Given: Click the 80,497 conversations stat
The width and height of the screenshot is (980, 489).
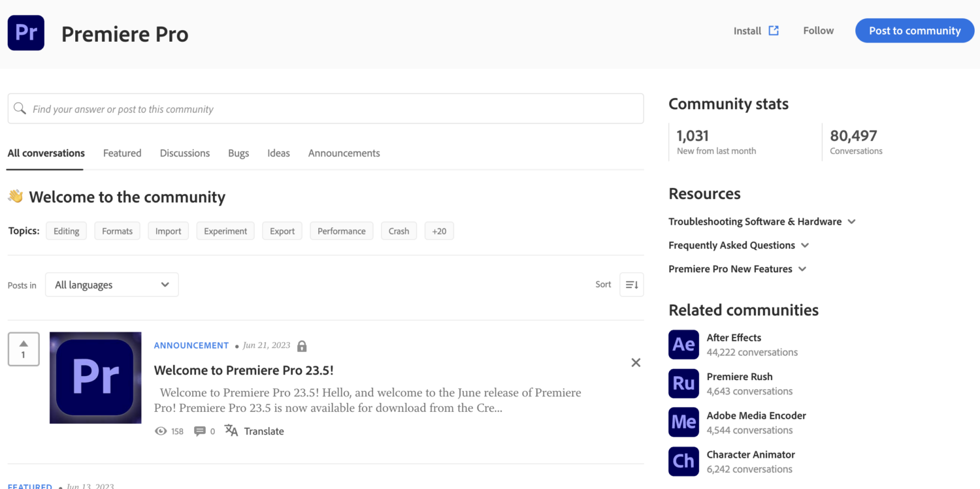Looking at the screenshot, I should point(856,142).
